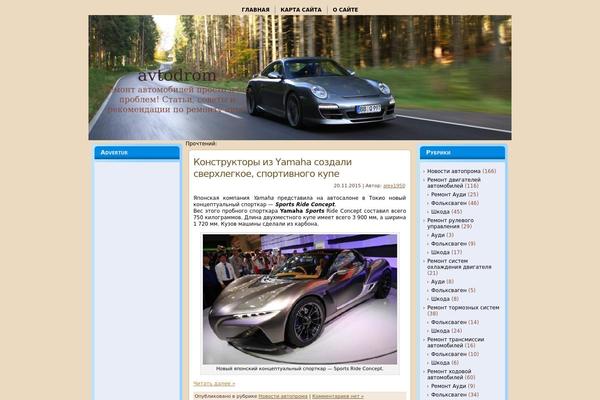Click the photo caption about Sports Ride Concept
The height and width of the screenshot is (400, 600).
(300, 369)
